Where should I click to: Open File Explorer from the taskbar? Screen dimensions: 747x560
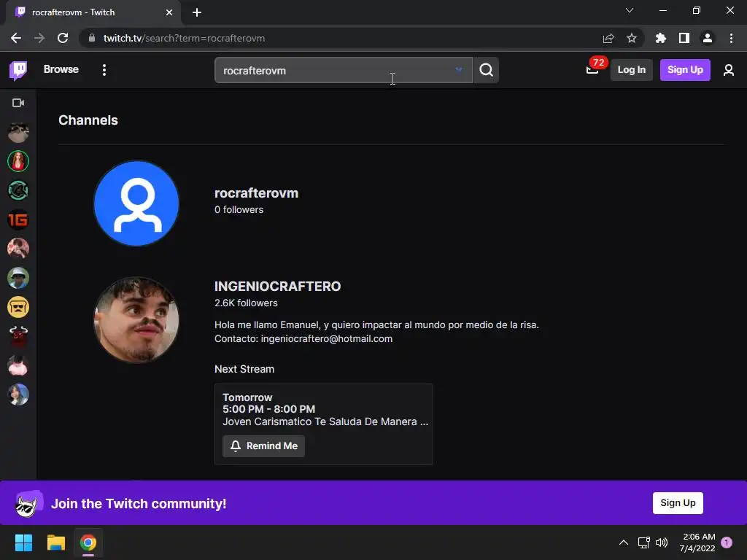(x=55, y=542)
